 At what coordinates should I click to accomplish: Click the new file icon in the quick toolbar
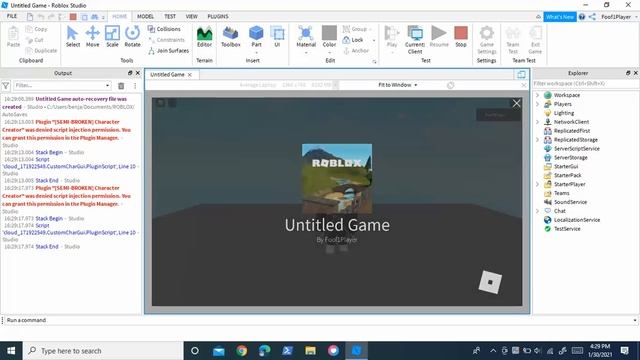click(x=30, y=17)
